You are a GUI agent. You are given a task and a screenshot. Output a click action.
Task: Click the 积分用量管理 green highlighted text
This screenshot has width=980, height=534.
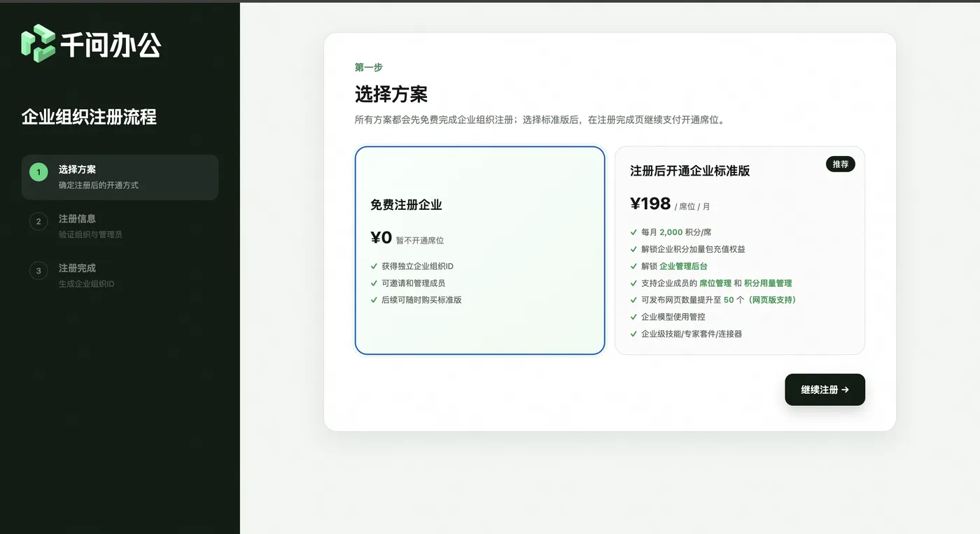(768, 283)
